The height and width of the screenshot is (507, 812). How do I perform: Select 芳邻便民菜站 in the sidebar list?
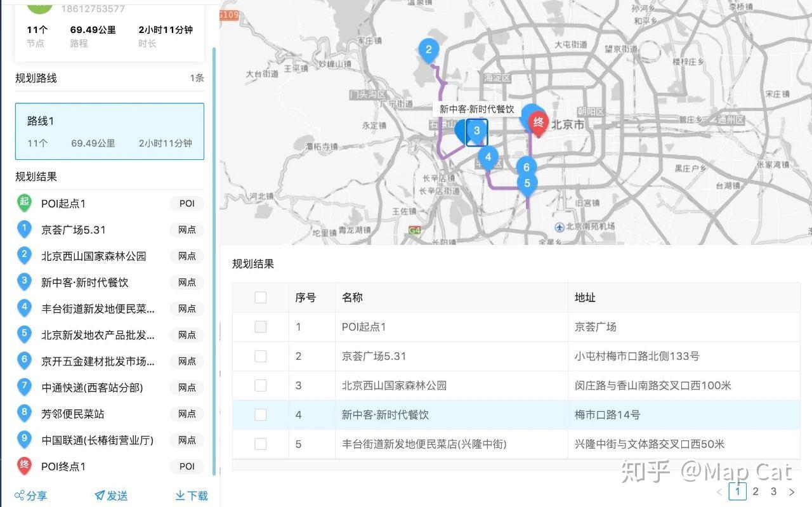[72, 414]
